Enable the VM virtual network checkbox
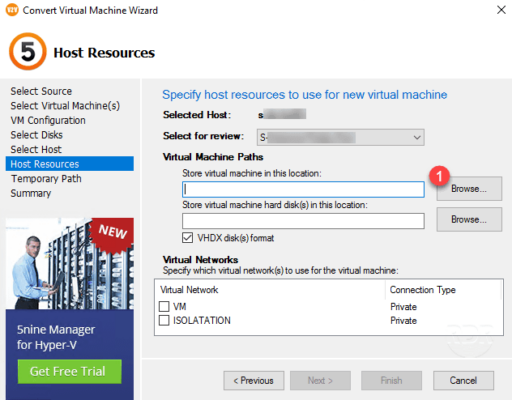Screen dimensions: 512x400 coord(164,306)
